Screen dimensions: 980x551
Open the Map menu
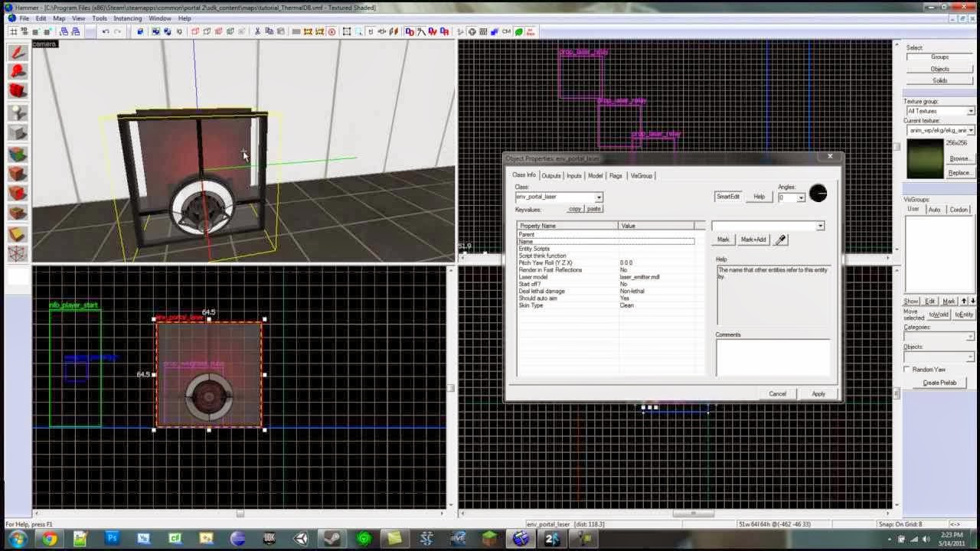pos(59,18)
